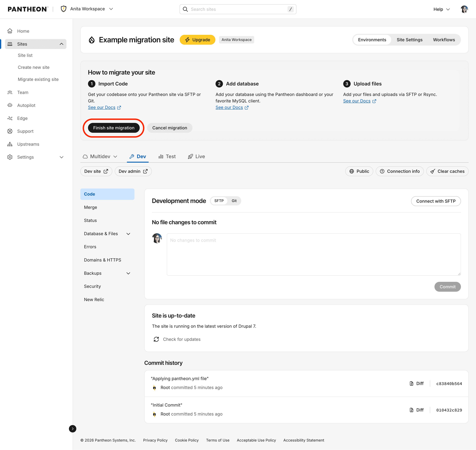Click the Team sidebar icon

click(10, 92)
